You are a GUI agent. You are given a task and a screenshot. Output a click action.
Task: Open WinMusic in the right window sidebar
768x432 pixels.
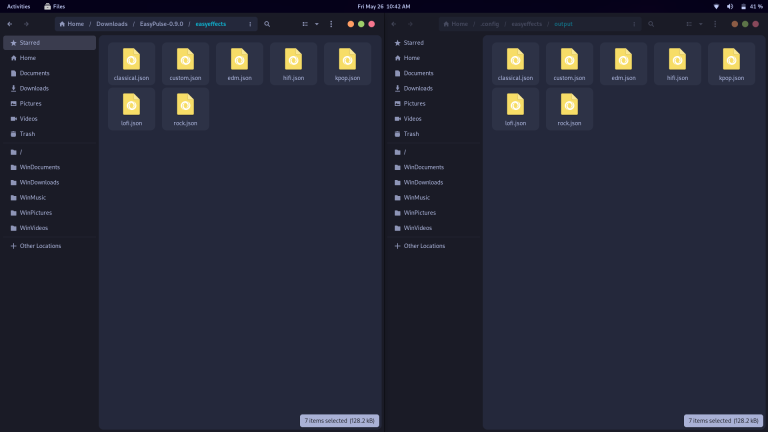(x=417, y=198)
